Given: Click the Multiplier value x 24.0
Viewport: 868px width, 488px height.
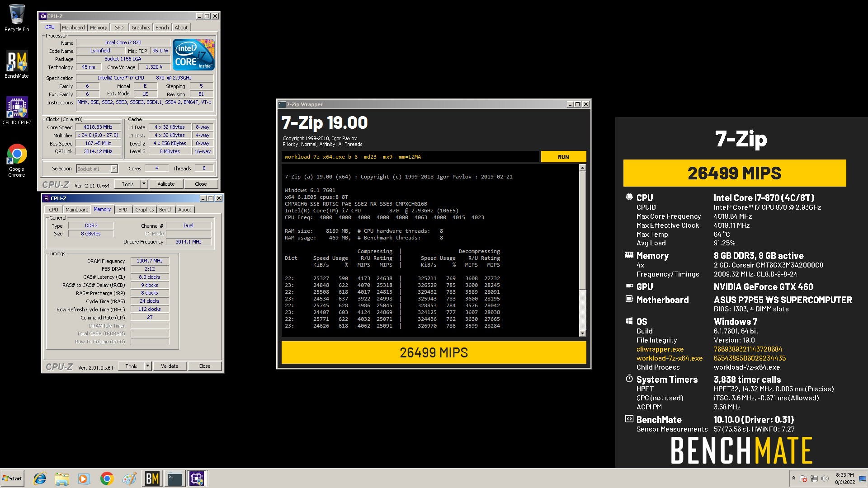Looking at the screenshot, I should (98, 135).
